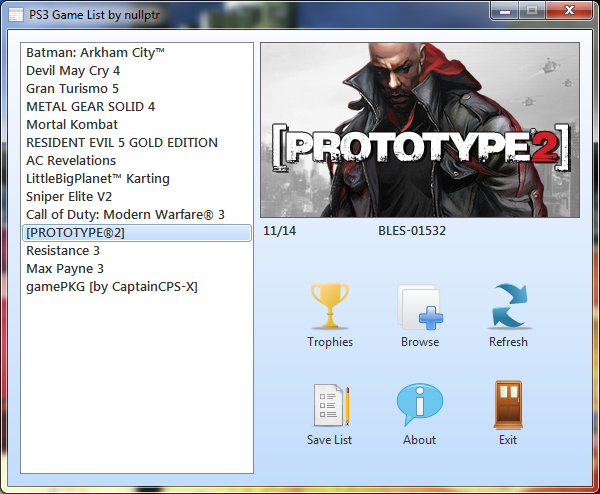Open the Trophies trophy cup icon
This screenshot has width=600, height=494.
[x=329, y=306]
